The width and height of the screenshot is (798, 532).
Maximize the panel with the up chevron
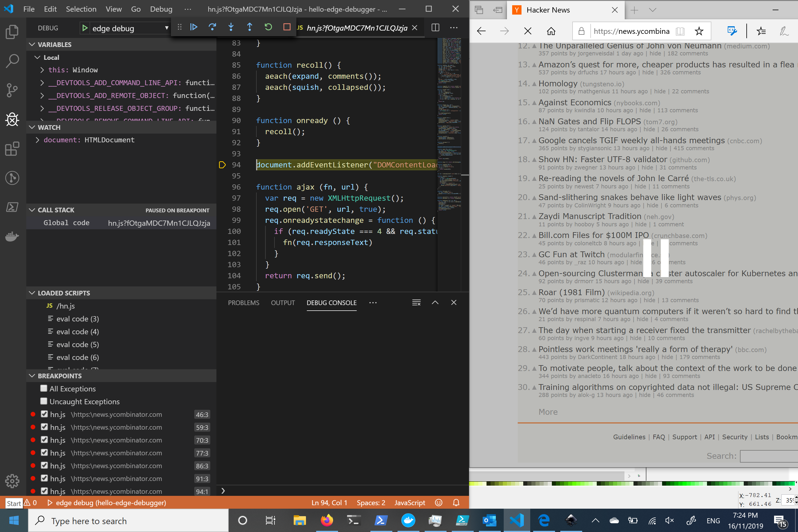click(435, 302)
